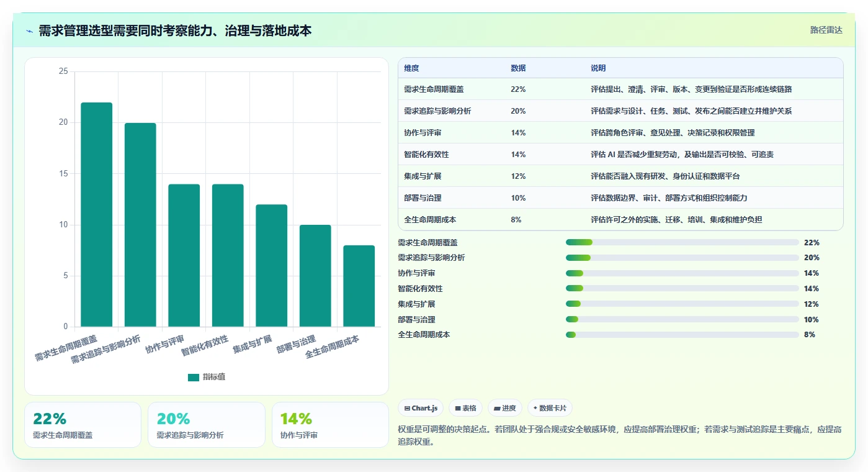Click the page title 需求管理选型需要同时考察能力
The height and width of the screenshot is (472, 868).
pyautogui.click(x=175, y=31)
